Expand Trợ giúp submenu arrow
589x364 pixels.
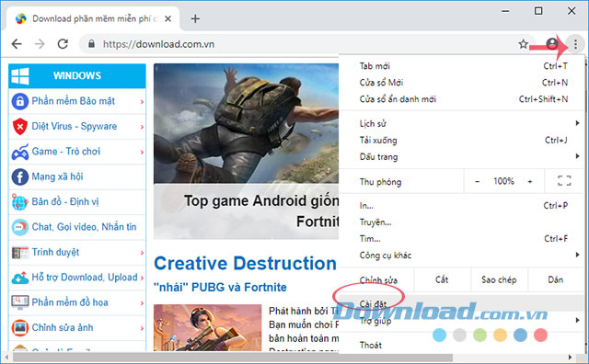pos(577,320)
